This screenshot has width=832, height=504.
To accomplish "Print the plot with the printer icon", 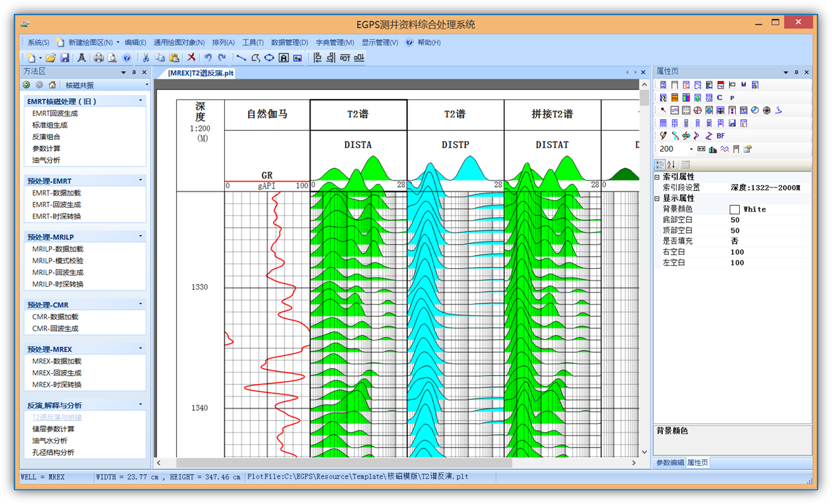I will coord(98,58).
